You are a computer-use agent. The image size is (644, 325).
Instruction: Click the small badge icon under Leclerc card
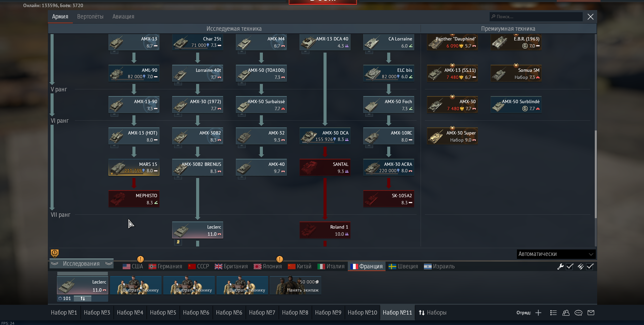(178, 242)
